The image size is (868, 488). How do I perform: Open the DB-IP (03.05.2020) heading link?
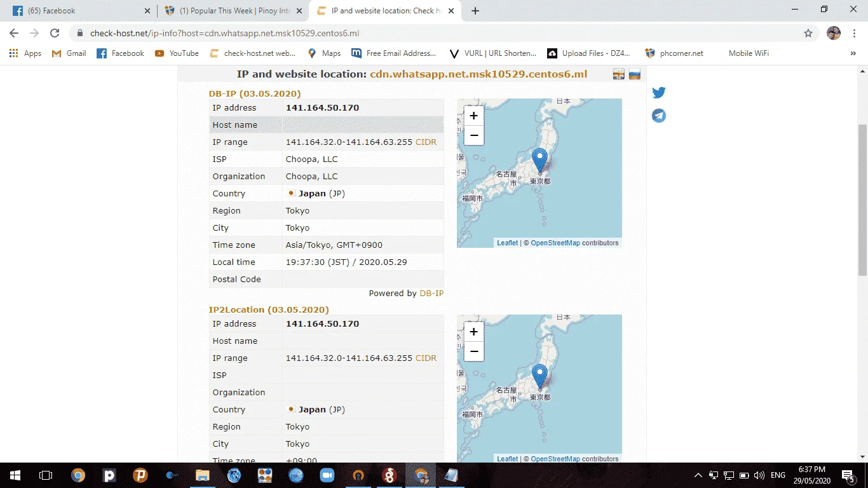click(255, 94)
